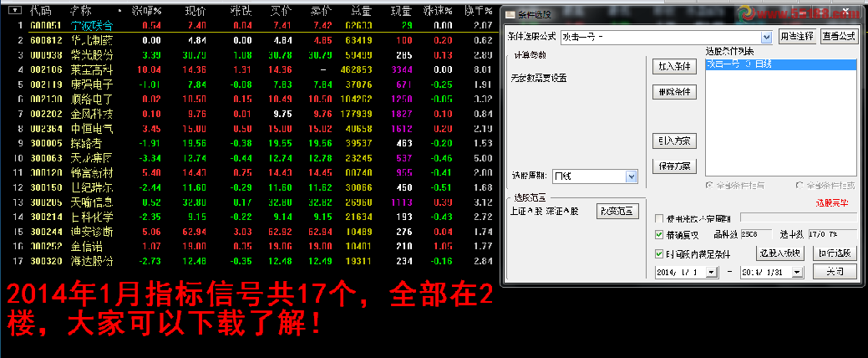Viewport: 868px width, 358px height.
Task: Sort by the 涨幅% column header
Action: 146,11
